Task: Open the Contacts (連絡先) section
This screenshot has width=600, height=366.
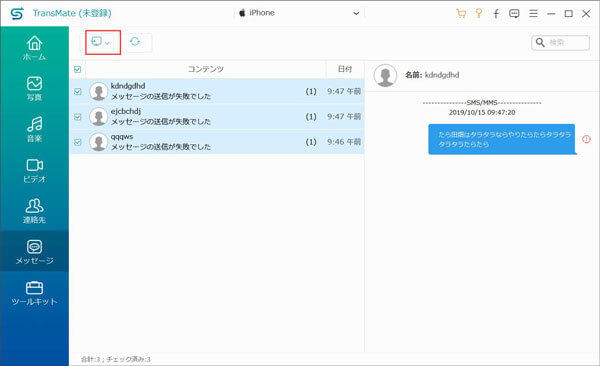Action: click(34, 211)
